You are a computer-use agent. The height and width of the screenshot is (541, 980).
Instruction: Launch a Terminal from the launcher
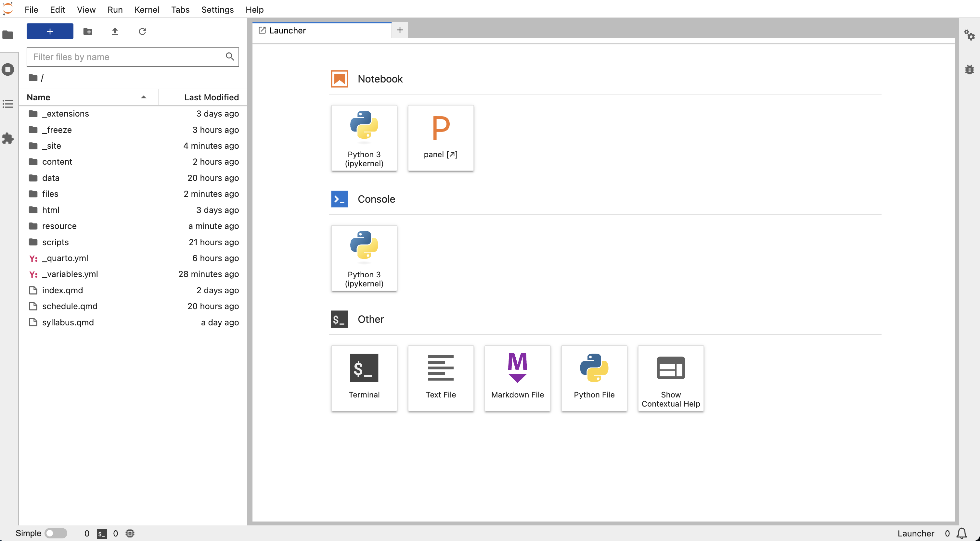[364, 378]
